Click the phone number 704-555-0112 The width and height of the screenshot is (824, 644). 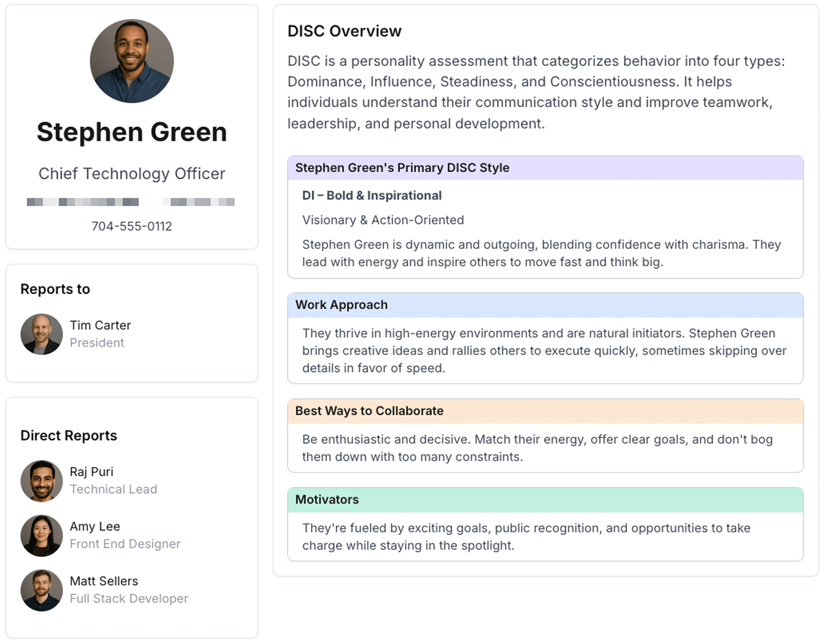[x=132, y=226]
